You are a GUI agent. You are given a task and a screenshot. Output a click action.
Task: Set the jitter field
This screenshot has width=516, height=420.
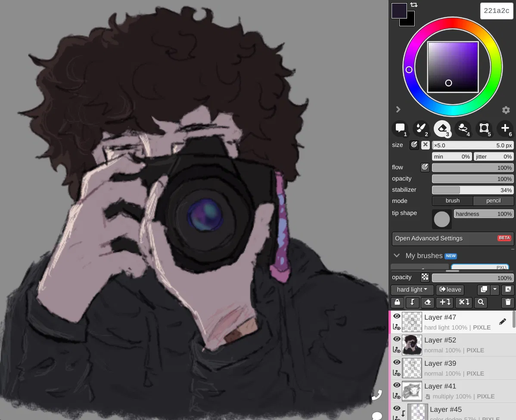click(494, 156)
